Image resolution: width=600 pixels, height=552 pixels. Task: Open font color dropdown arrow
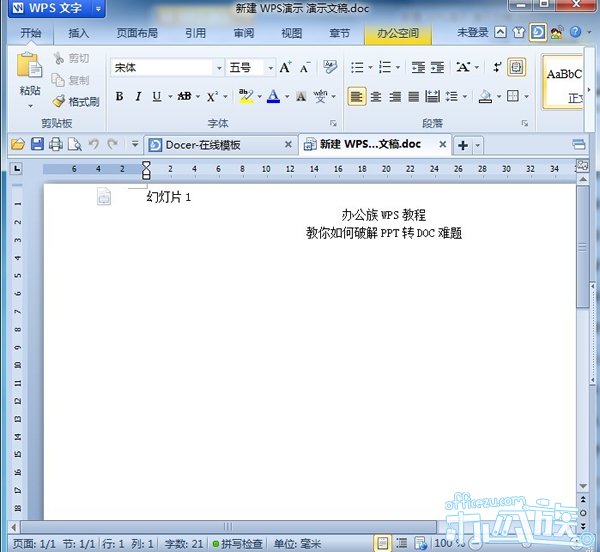pyautogui.click(x=286, y=97)
